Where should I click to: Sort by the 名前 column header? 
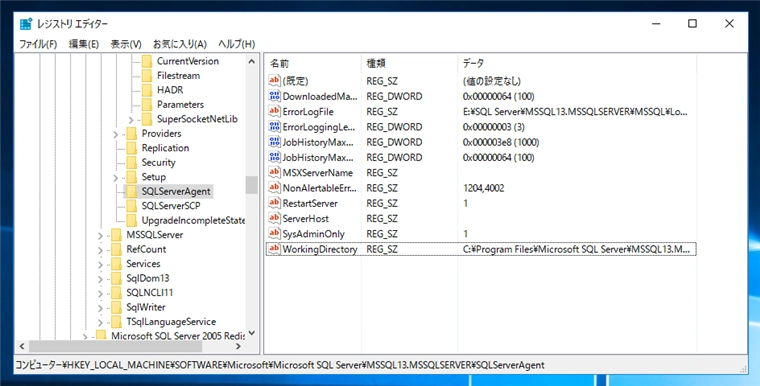pyautogui.click(x=313, y=63)
